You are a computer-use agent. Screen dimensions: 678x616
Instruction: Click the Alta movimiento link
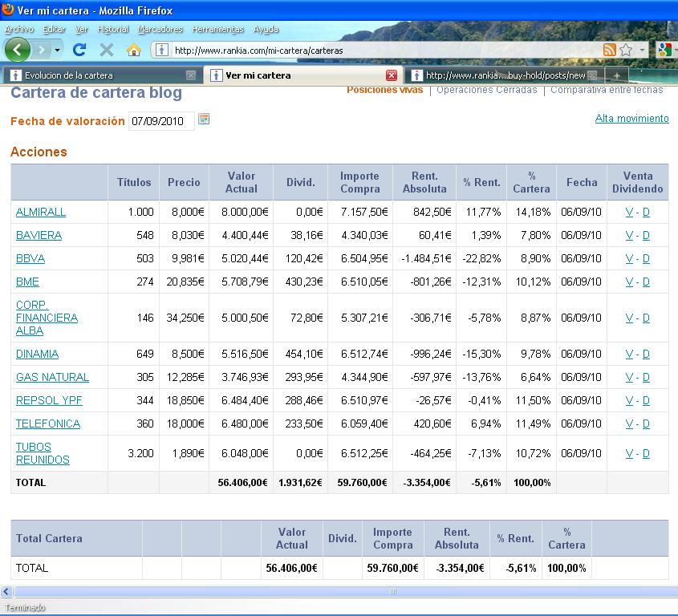tap(631, 119)
